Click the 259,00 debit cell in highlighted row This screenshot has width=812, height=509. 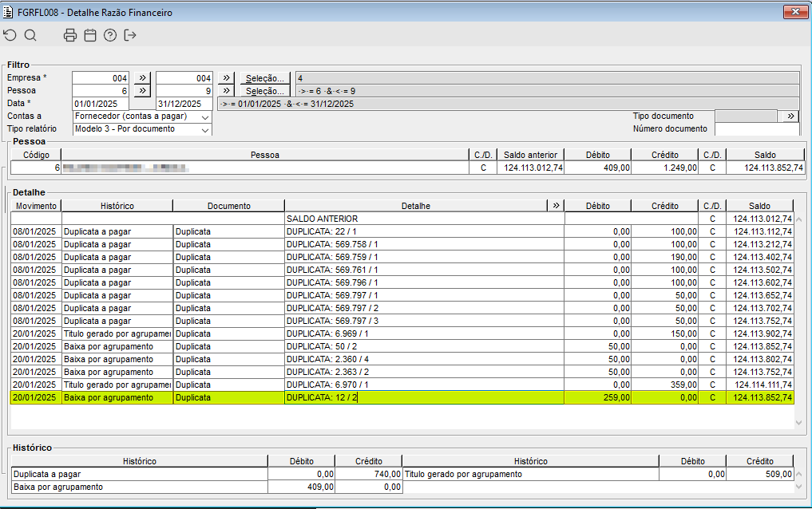(597, 397)
